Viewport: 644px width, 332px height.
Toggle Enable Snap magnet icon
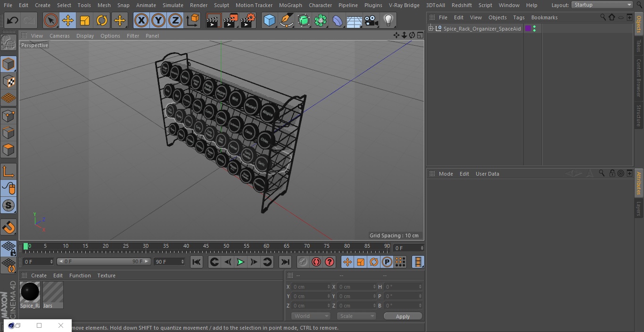point(8,227)
